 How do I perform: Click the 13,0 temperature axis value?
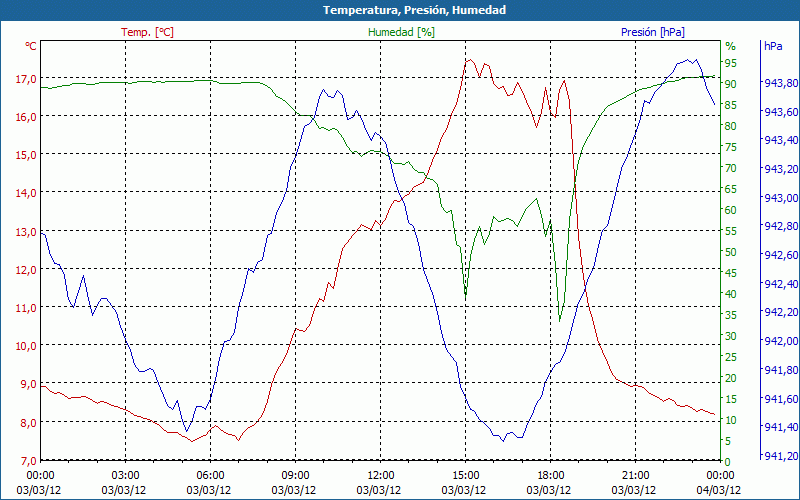[x=27, y=232]
